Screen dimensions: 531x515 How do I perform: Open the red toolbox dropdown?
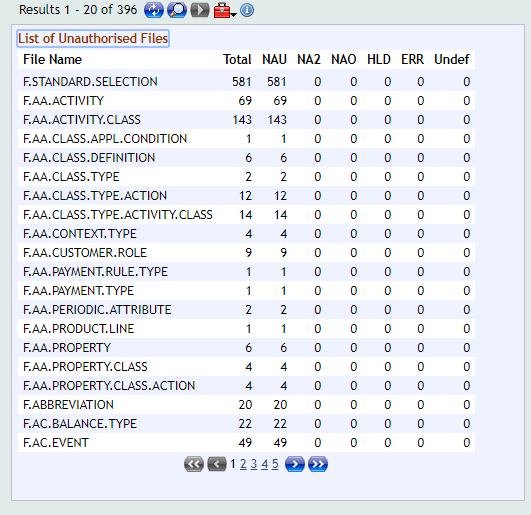[x=225, y=10]
